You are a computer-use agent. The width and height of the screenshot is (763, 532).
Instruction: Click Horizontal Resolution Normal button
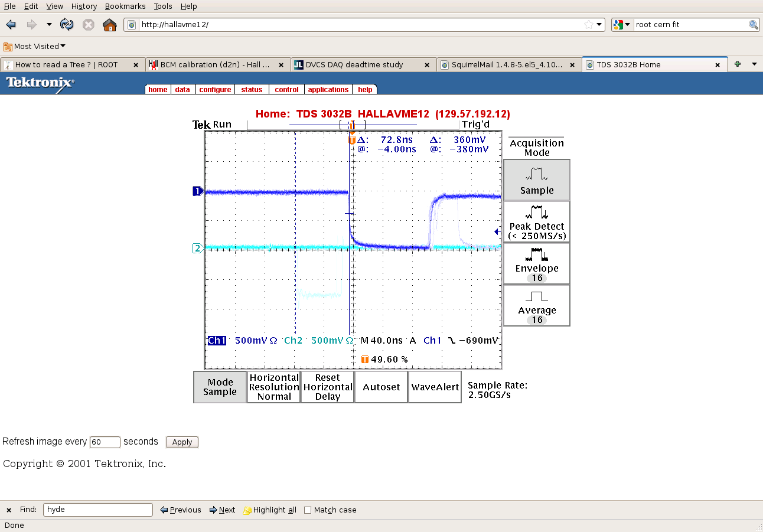pos(273,387)
